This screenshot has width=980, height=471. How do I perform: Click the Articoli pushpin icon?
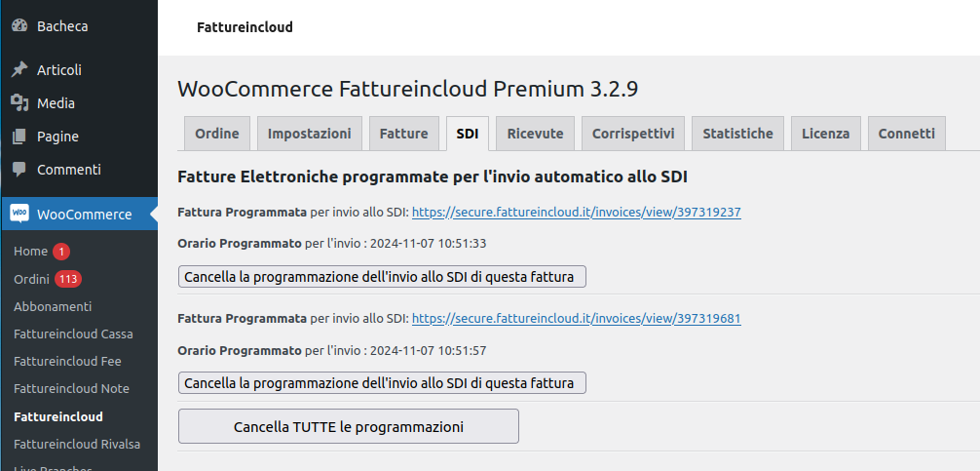pyautogui.click(x=19, y=69)
